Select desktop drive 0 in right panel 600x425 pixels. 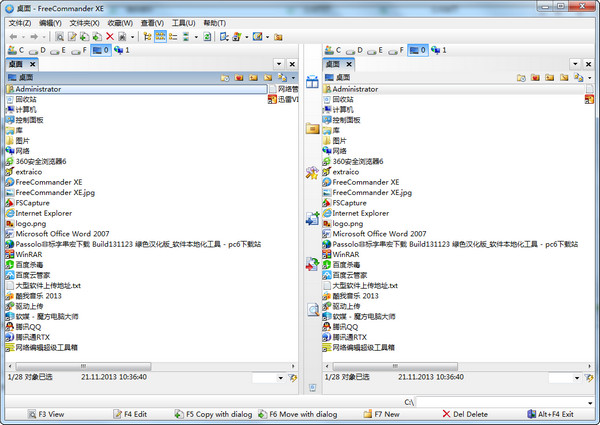click(x=417, y=50)
